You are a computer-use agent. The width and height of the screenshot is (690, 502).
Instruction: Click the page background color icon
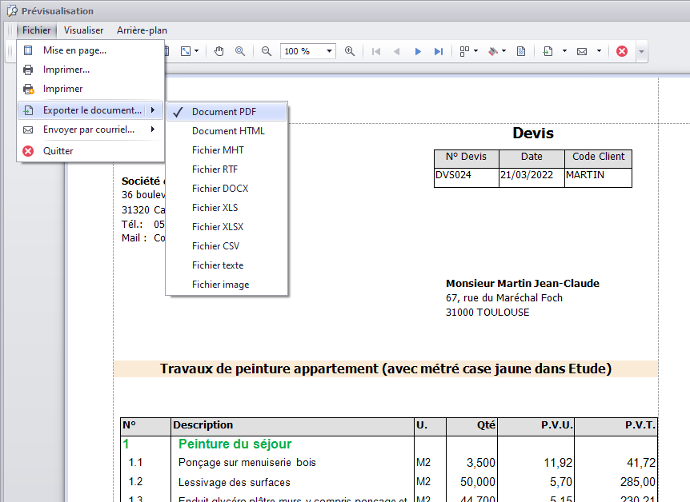[493, 51]
